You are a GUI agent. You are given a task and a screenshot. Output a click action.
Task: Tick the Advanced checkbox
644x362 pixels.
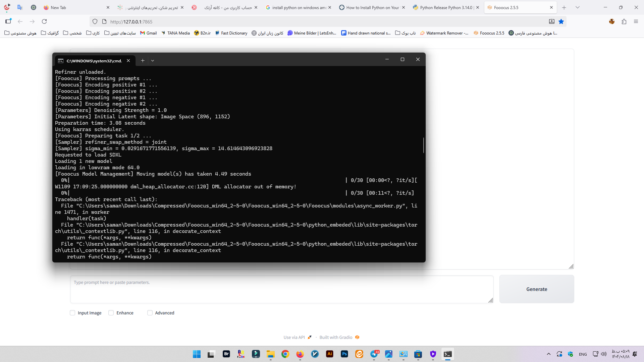pyautogui.click(x=150, y=313)
